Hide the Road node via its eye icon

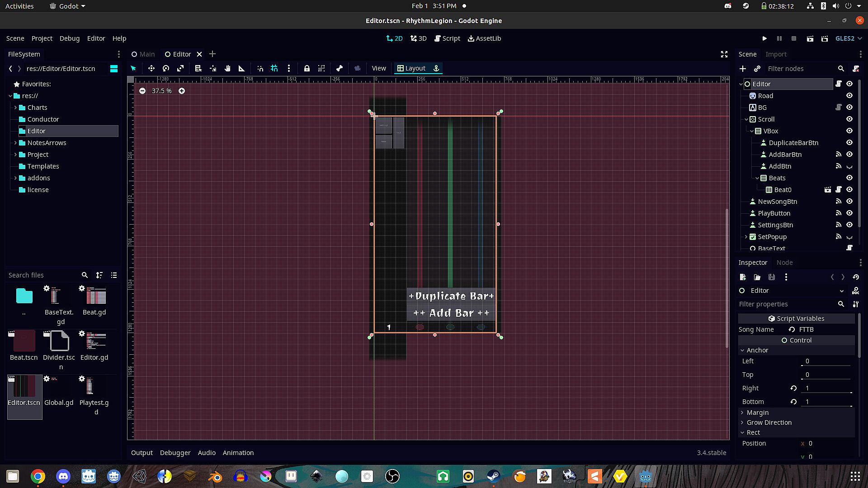coord(849,96)
